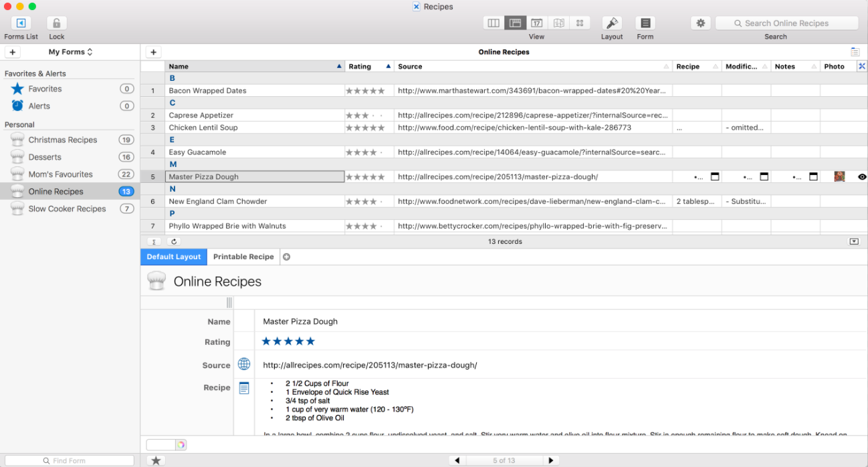868x467 pixels.
Task: Go to next record arrow button
Action: click(x=551, y=460)
